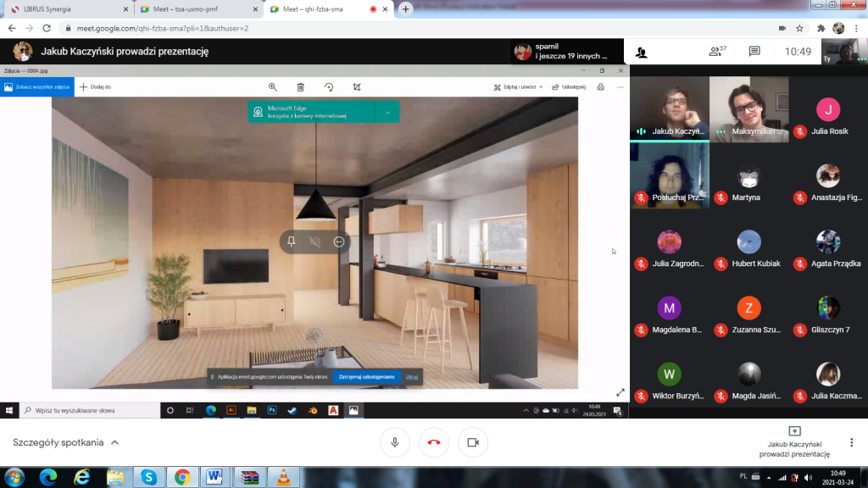
Task: Click the muted audio icon on presentation overlay
Action: pyautogui.click(x=315, y=242)
